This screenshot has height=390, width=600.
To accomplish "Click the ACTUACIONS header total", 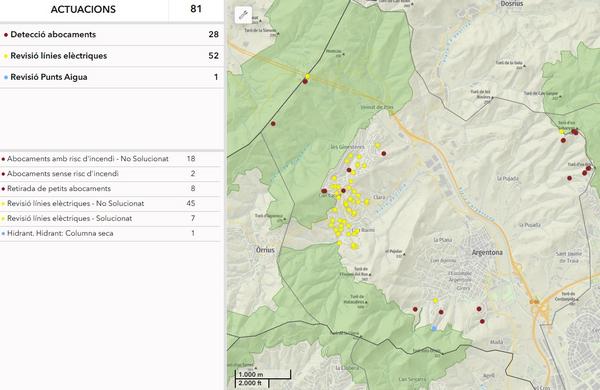I will tap(196, 9).
